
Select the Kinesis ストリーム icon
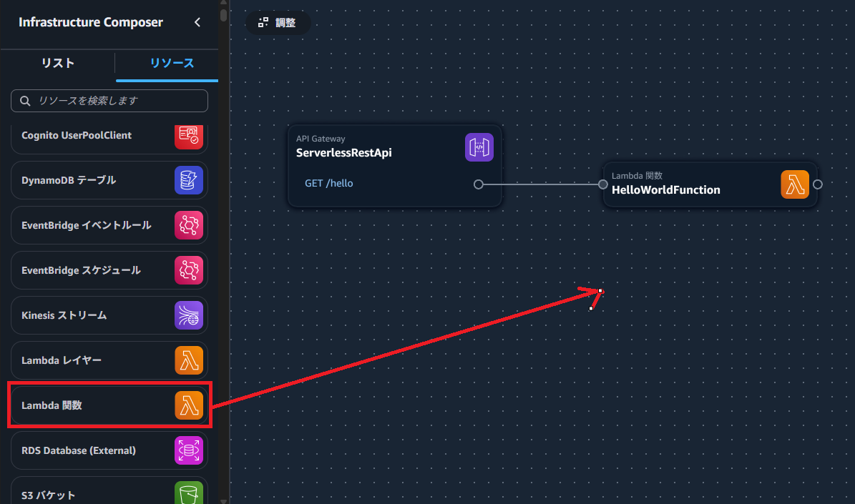coord(189,315)
